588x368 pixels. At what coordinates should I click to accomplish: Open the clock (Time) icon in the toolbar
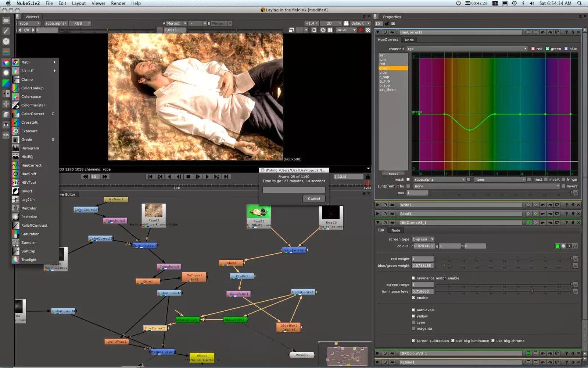(6, 40)
